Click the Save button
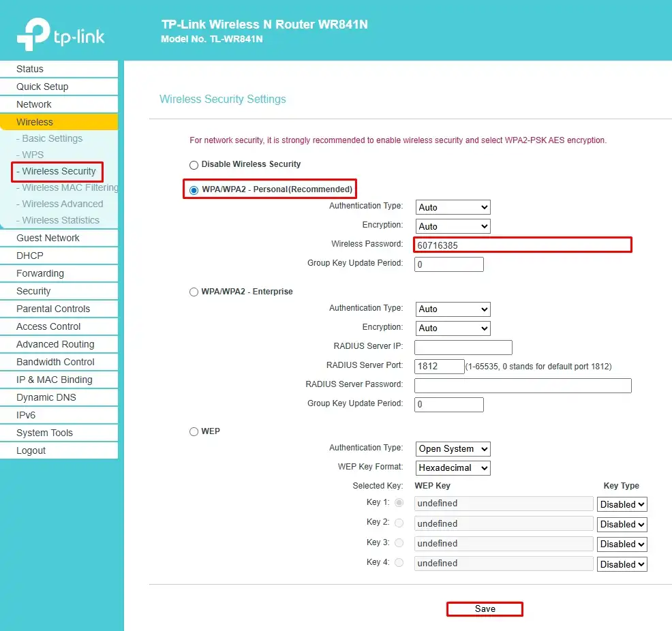 click(x=484, y=609)
